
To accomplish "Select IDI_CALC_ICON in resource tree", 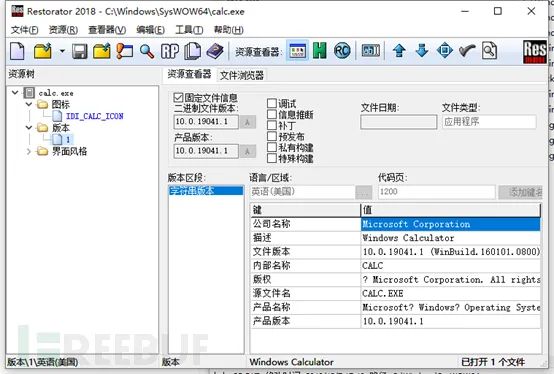I will (95, 116).
